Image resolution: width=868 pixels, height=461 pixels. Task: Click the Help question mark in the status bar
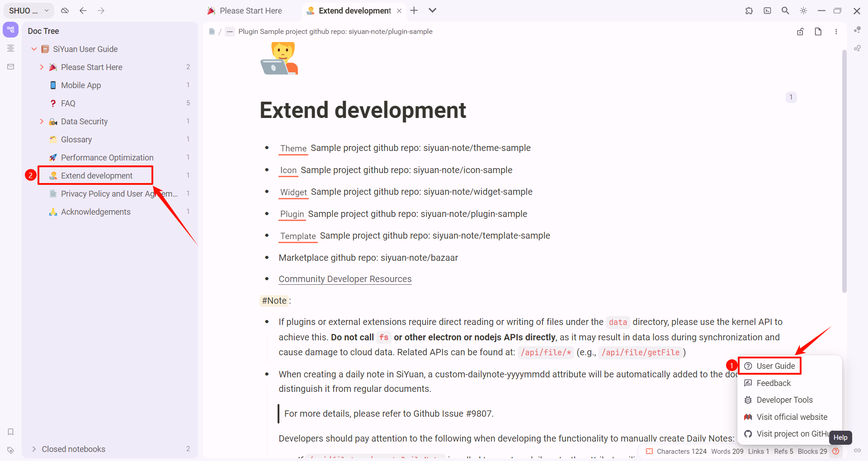tap(836, 451)
